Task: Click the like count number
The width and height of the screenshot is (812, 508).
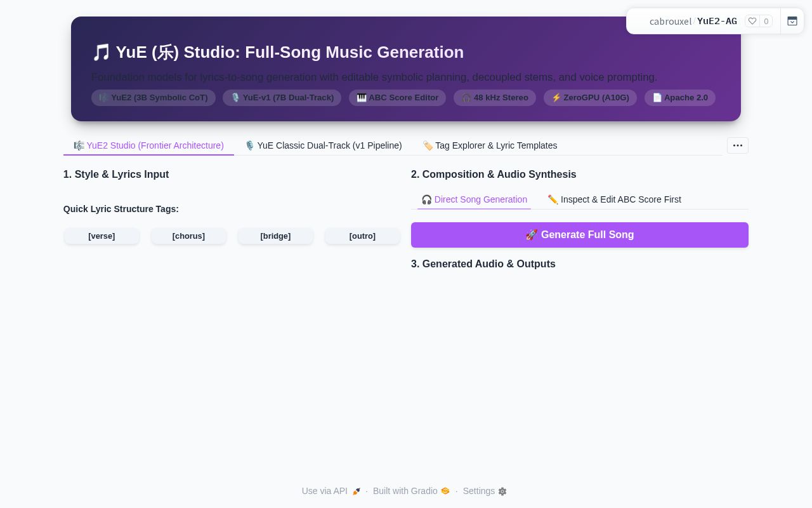Action: pyautogui.click(x=766, y=21)
